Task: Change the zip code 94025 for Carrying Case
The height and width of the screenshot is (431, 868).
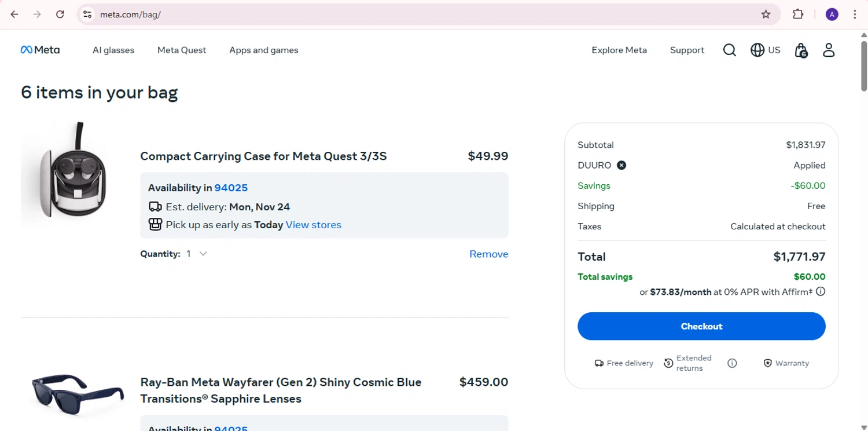Action: coord(231,188)
